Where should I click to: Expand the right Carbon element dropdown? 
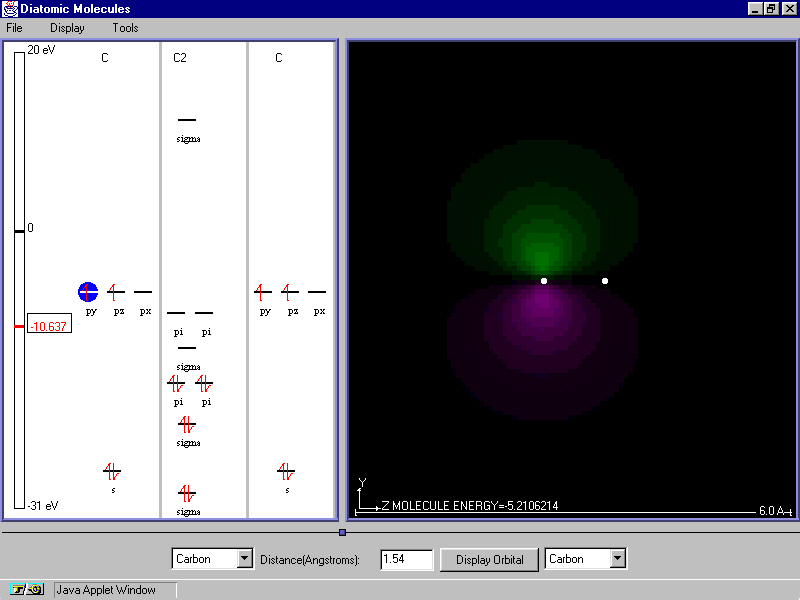pyautogui.click(x=618, y=559)
